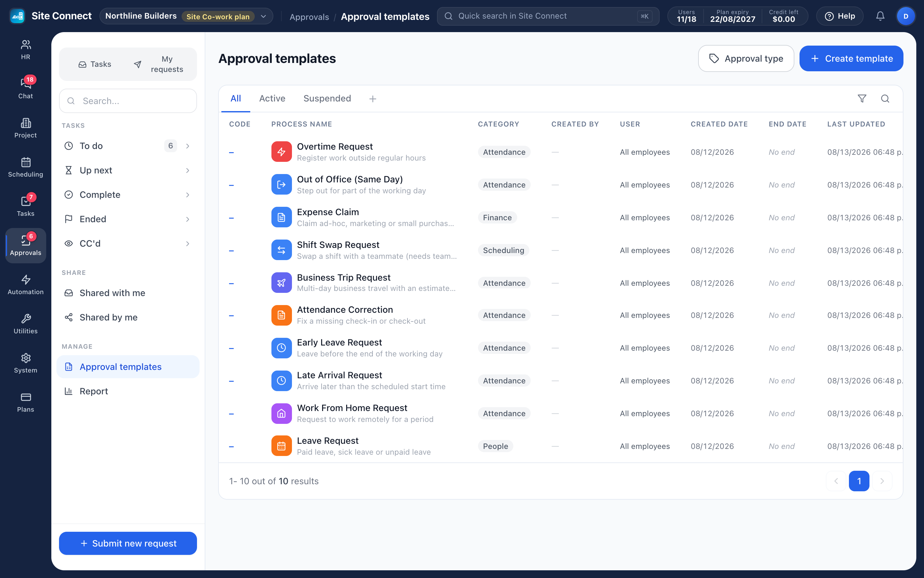The image size is (924, 578).
Task: Click Out of Office exit icon
Action: (281, 185)
